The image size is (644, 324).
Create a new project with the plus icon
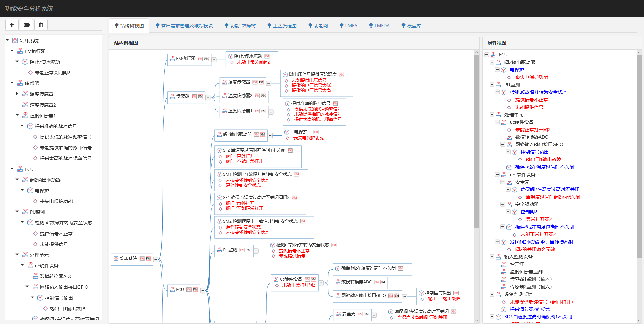pyautogui.click(x=12, y=25)
